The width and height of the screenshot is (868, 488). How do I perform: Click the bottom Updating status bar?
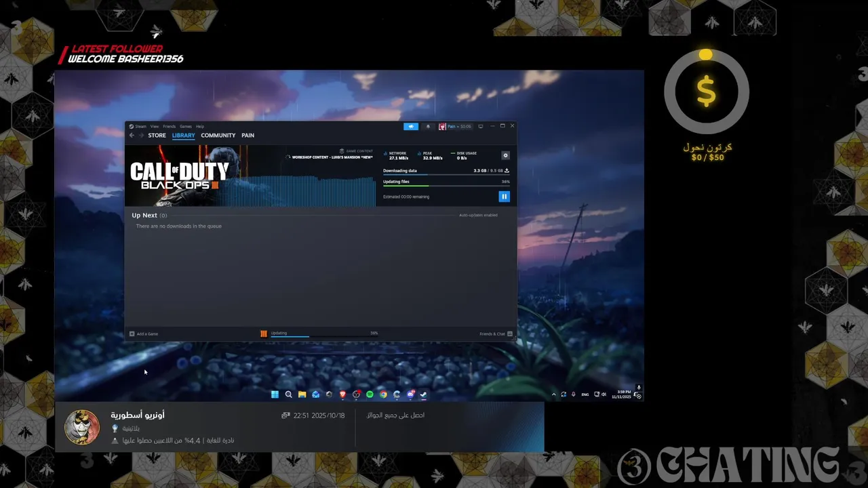324,333
